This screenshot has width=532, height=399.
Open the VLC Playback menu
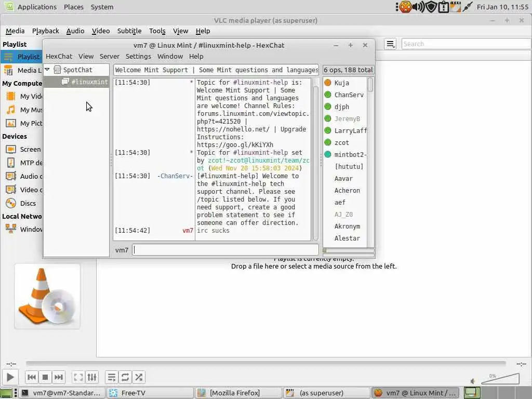(x=46, y=31)
